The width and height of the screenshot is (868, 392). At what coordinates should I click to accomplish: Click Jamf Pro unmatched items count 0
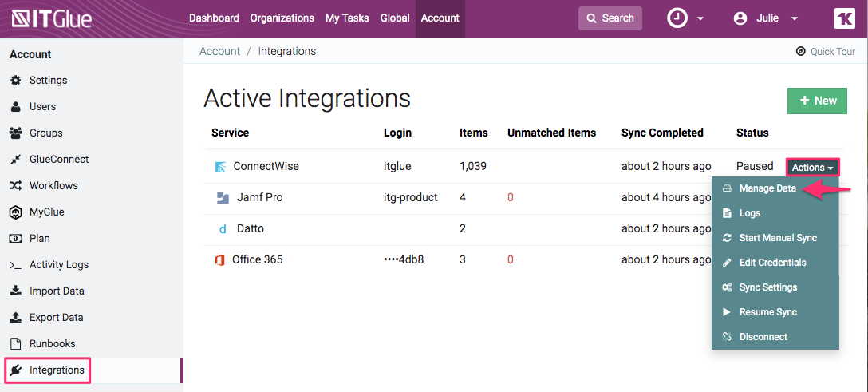[511, 198]
